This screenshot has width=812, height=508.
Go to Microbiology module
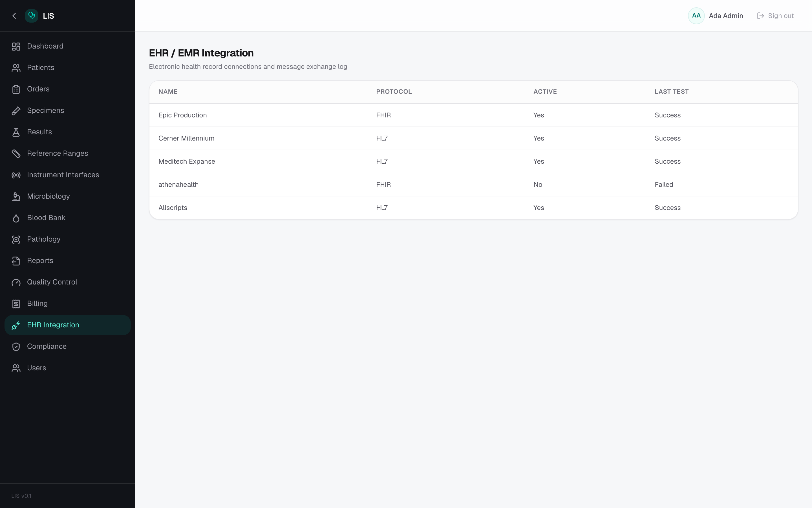(x=67, y=196)
